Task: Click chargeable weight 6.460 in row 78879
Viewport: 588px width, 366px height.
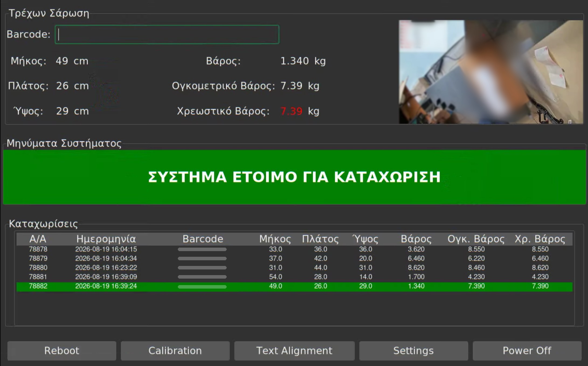Action: [x=540, y=258]
